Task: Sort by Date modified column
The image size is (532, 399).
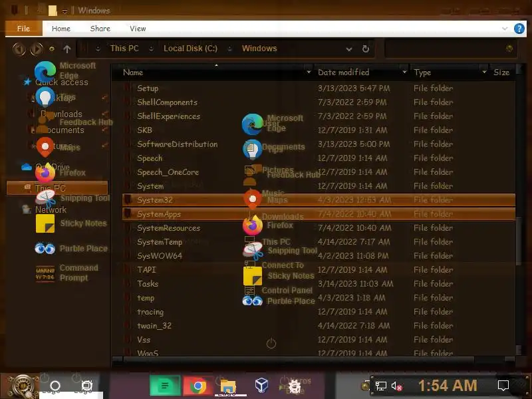Action: click(x=343, y=72)
